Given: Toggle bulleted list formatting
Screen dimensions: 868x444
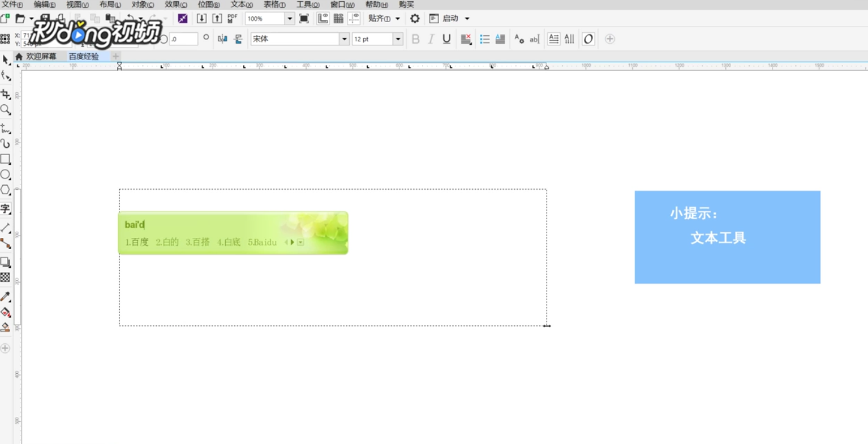Looking at the screenshot, I should [485, 39].
